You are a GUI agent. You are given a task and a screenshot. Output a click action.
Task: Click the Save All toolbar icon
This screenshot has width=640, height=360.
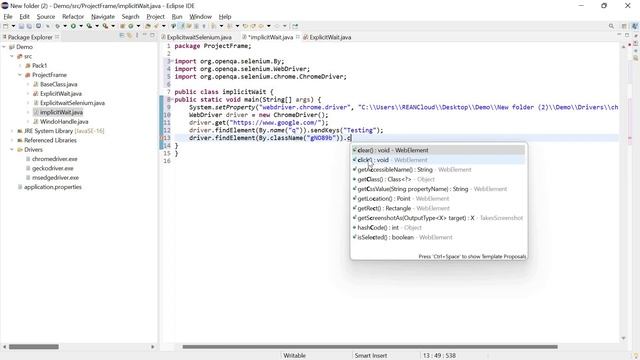(x=29, y=26)
